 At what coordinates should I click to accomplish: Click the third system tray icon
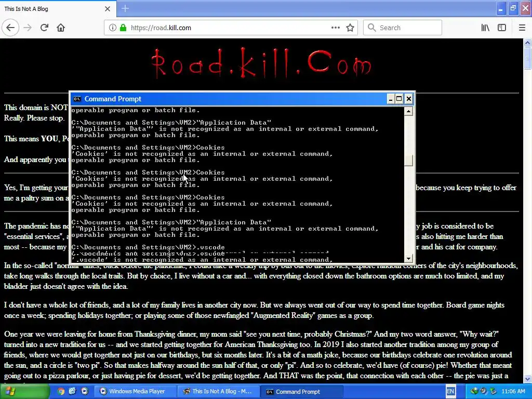coord(493,392)
